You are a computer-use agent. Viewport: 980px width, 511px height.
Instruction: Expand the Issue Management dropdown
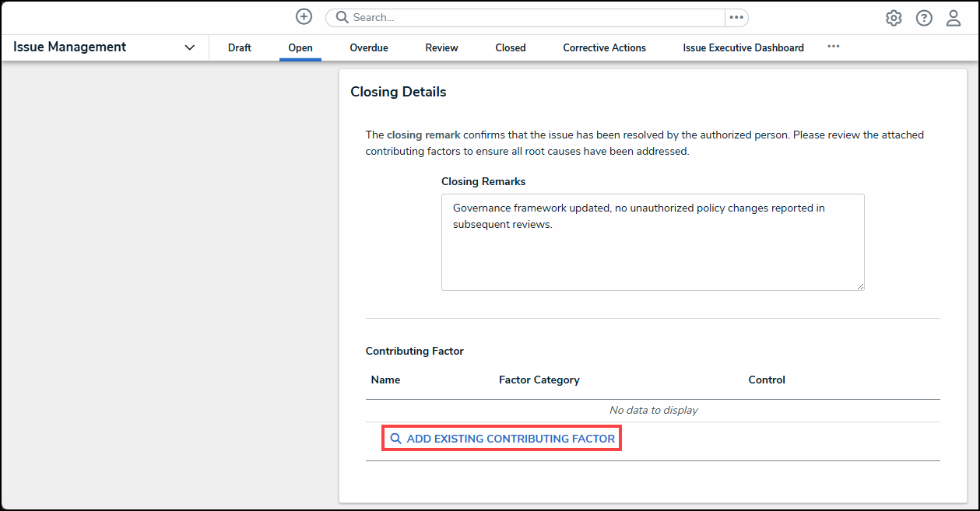point(189,47)
